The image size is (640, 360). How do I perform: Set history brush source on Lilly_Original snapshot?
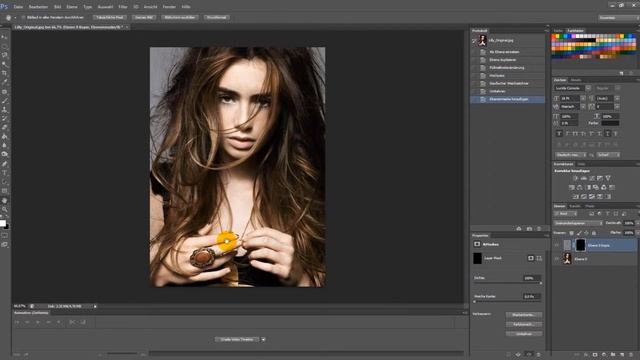pyautogui.click(x=474, y=40)
